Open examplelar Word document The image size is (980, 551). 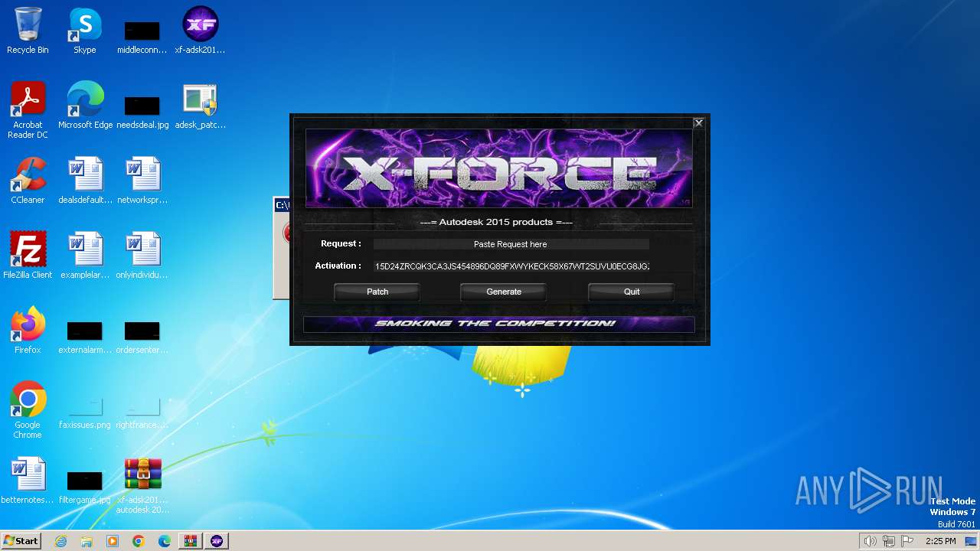point(85,256)
